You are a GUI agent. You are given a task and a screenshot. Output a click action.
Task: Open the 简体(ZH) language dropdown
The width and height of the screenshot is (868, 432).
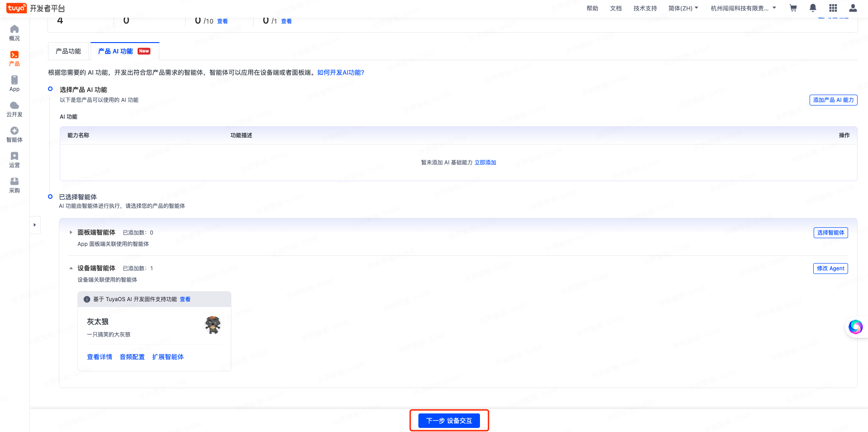683,8
